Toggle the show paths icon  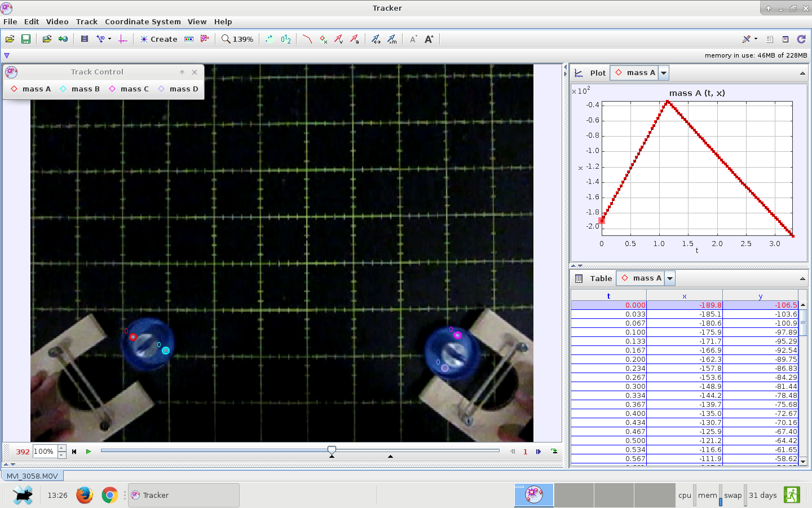coord(307,39)
